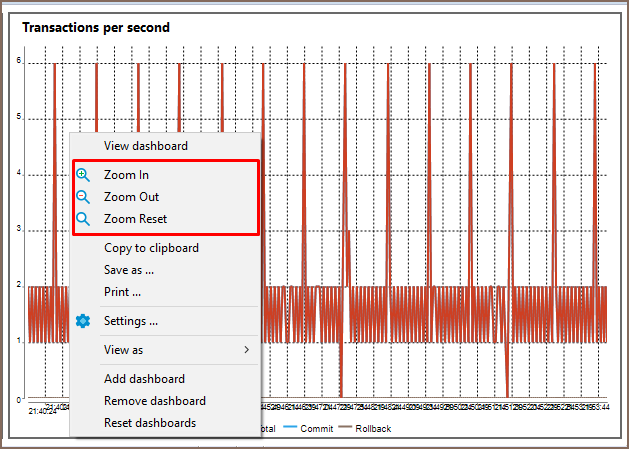Open Settings ... from the context menu
This screenshot has height=449, width=629.
(131, 321)
